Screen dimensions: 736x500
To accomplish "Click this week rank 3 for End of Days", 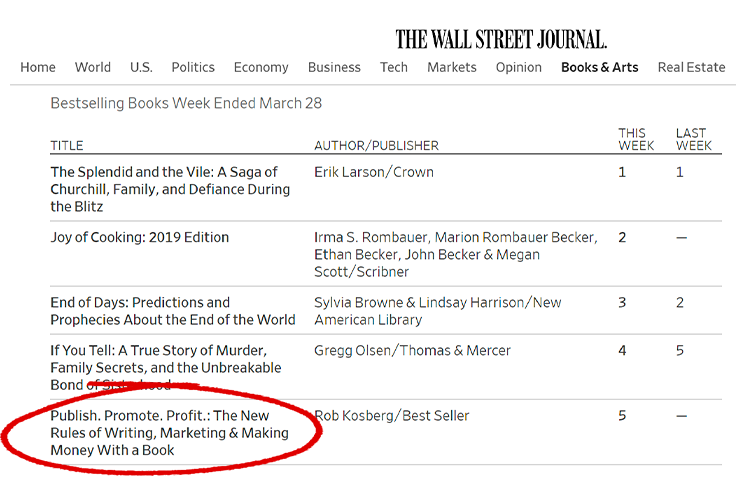I will pyautogui.click(x=622, y=303).
